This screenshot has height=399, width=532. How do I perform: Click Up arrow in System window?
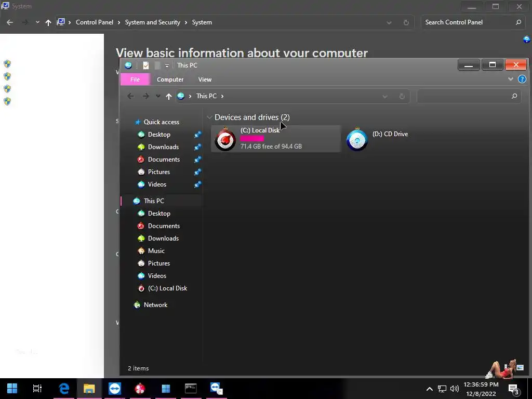coord(48,22)
